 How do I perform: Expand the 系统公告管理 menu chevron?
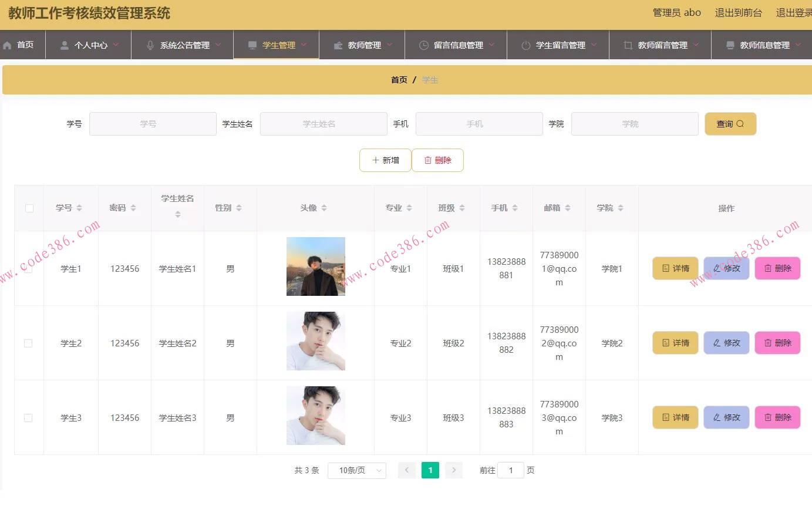[x=218, y=45]
